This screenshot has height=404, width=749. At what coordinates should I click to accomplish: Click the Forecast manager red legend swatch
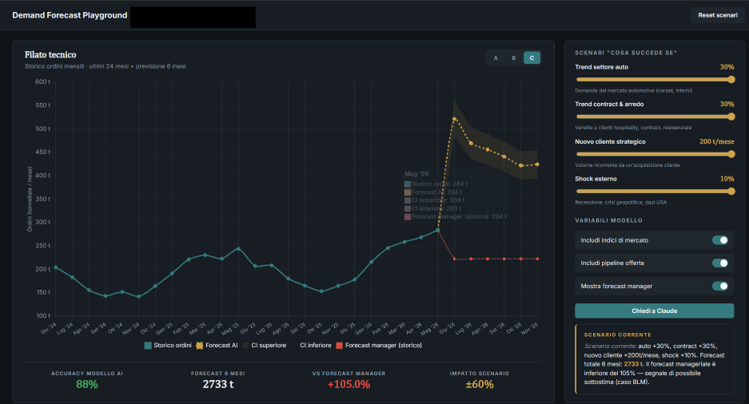340,345
